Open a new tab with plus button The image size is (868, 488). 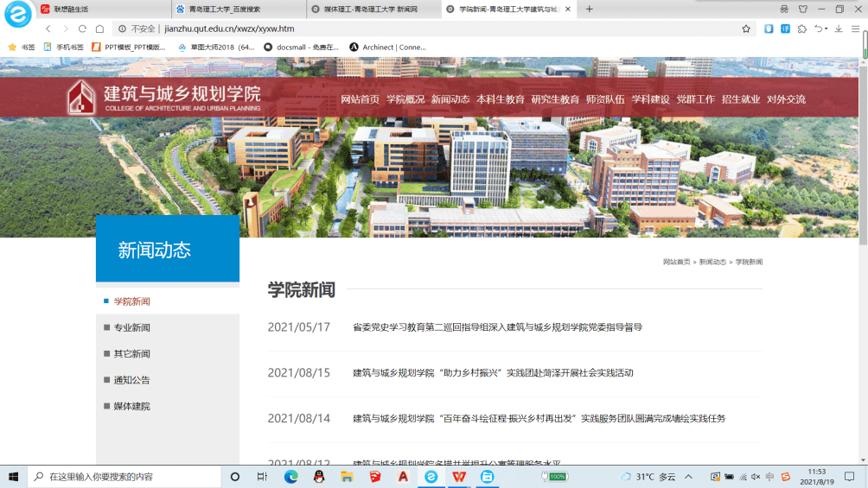(x=589, y=9)
